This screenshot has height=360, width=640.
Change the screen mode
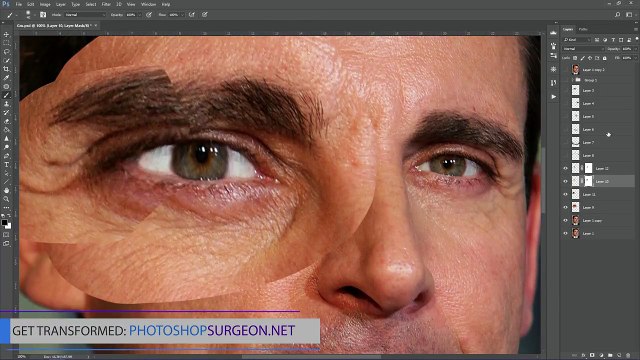point(7,243)
